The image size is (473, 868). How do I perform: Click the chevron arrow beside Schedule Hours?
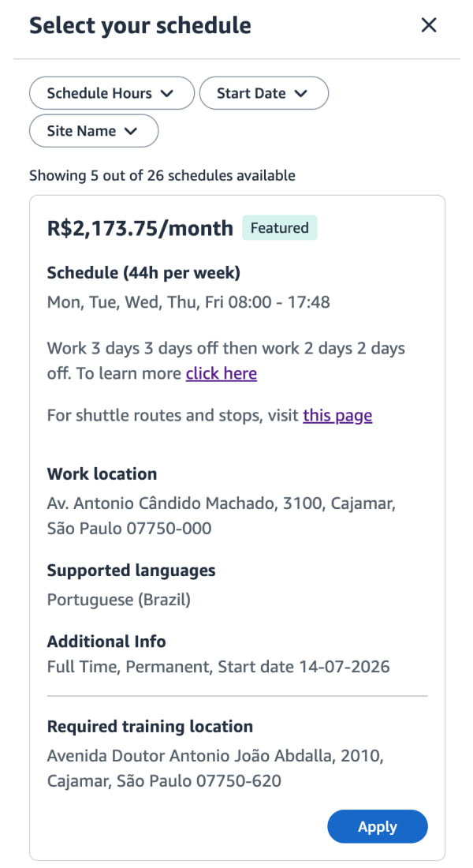[x=166, y=94]
